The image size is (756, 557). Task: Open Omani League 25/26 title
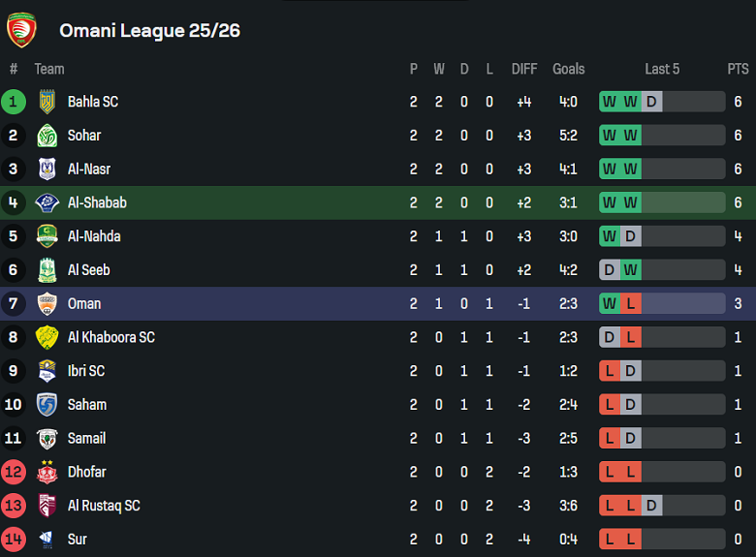click(149, 30)
